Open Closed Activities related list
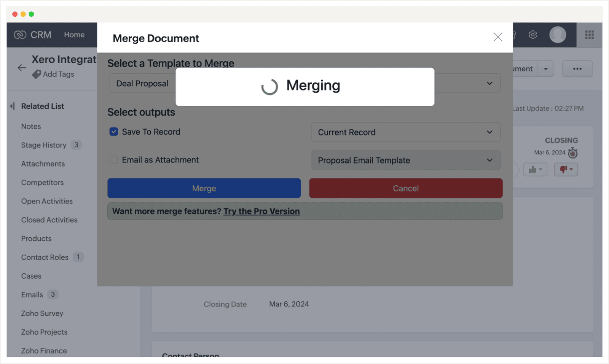The height and width of the screenshot is (364, 609). 49,219
